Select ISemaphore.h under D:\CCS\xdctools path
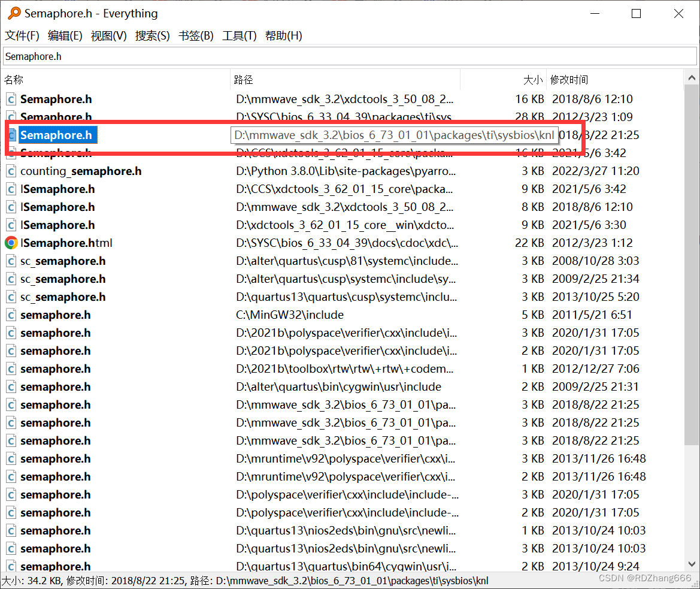 tap(57, 189)
